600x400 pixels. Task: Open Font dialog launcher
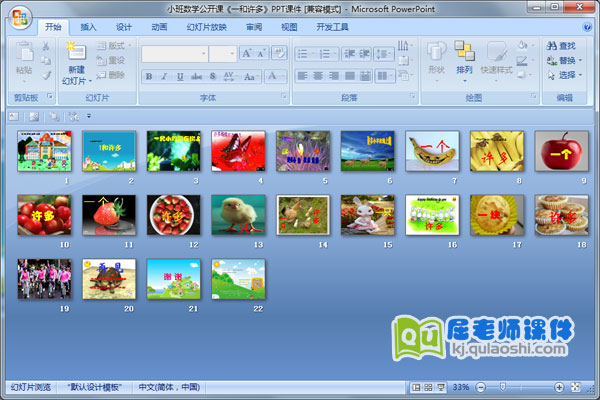coord(284,96)
